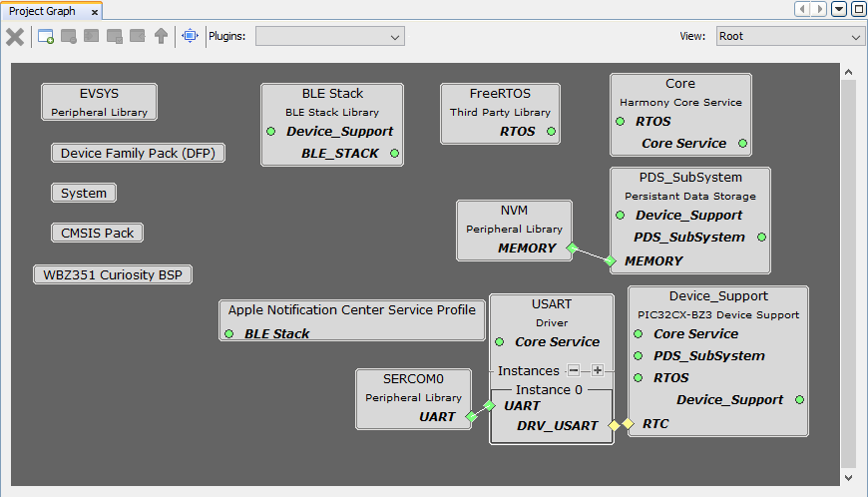This screenshot has height=497, width=868.
Task: Select Persistant Data Storage subtitle text
Action: coord(689,196)
